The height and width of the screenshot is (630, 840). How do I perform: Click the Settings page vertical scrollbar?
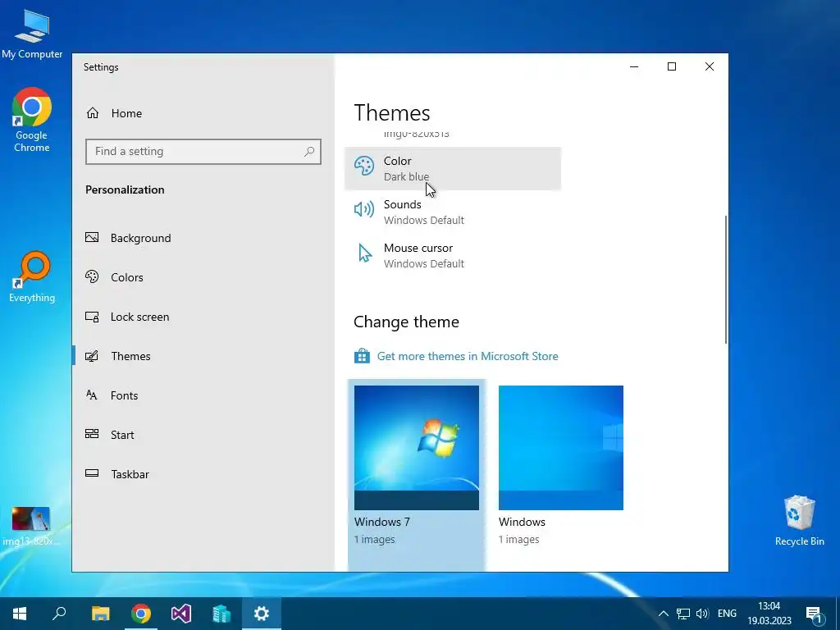pyautogui.click(x=726, y=279)
